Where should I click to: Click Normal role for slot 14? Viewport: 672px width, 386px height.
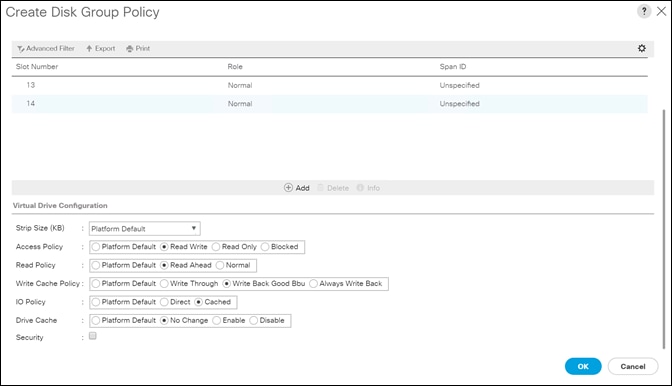[240, 104]
